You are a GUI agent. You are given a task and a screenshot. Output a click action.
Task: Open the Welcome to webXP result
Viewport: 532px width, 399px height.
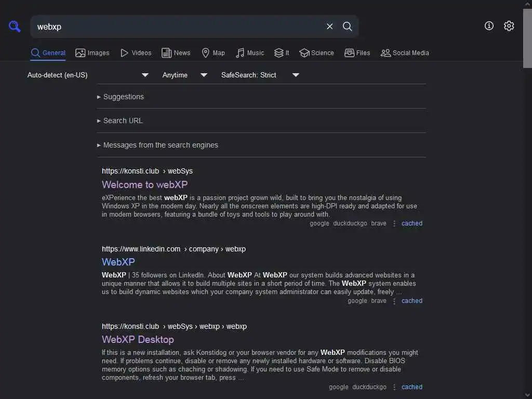(x=144, y=184)
